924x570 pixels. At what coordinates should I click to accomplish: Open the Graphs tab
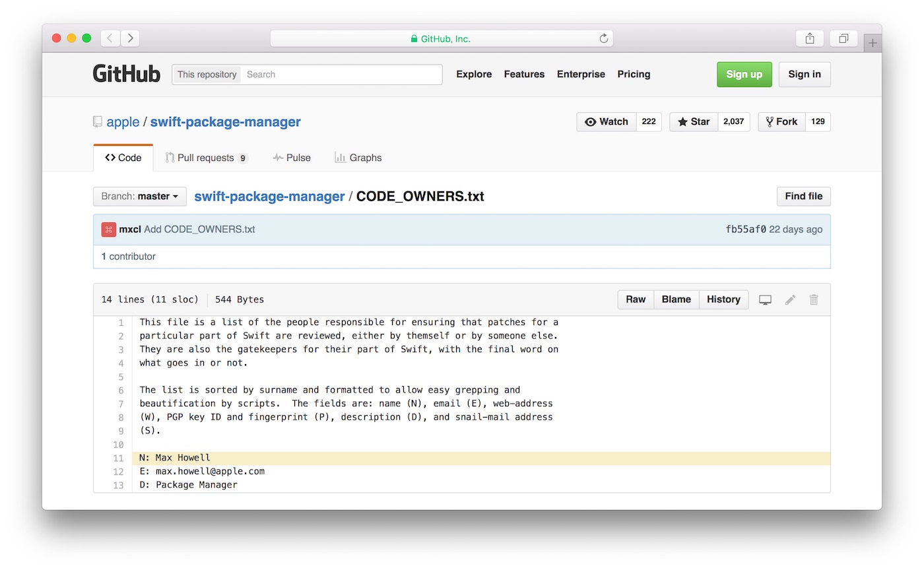tap(358, 158)
